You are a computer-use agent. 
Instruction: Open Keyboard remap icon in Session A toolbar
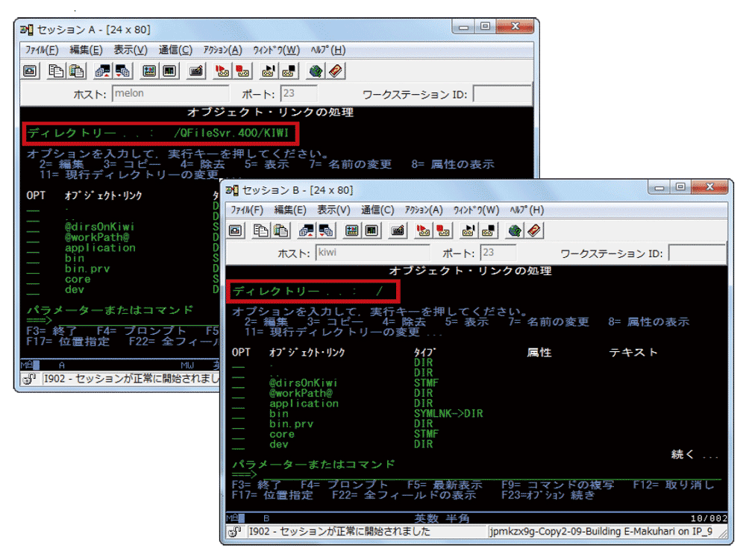tap(195, 72)
